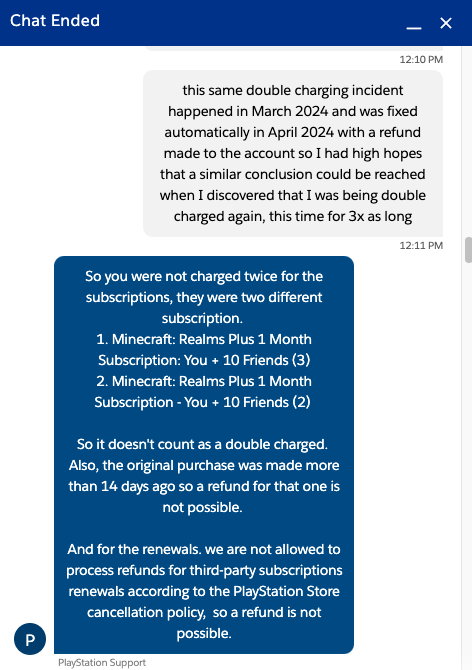Minimize the chat window with the underscore icon
This screenshot has height=670, width=472.
click(x=413, y=27)
